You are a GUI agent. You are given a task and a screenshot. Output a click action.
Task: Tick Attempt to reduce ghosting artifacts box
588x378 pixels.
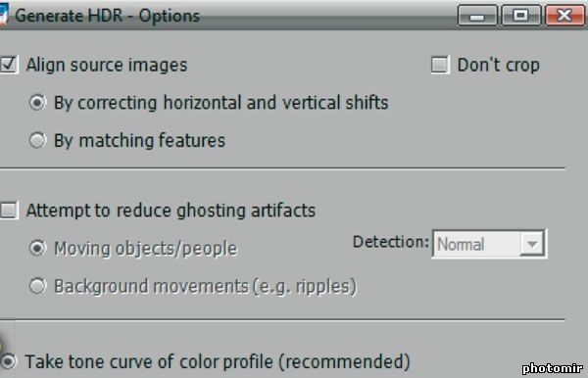point(9,211)
